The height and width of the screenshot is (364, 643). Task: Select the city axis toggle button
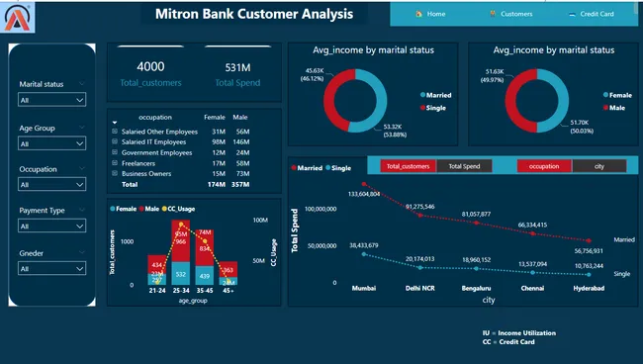pyautogui.click(x=599, y=166)
